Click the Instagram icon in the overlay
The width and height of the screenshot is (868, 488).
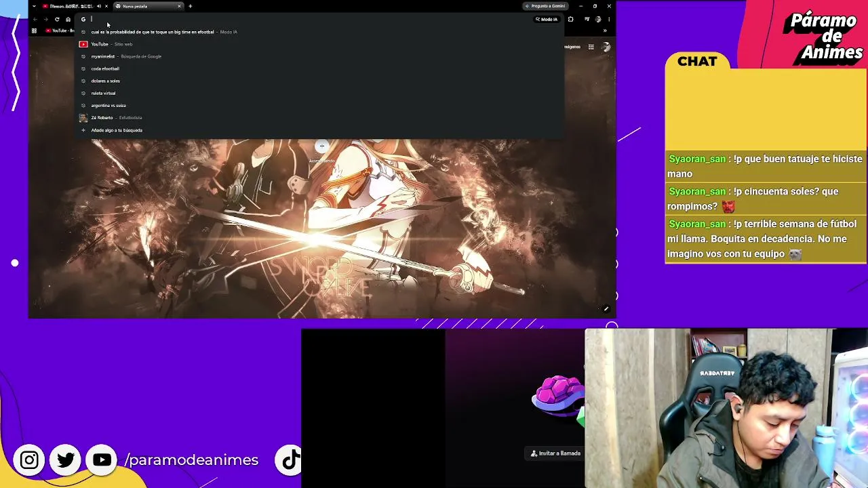(29, 460)
